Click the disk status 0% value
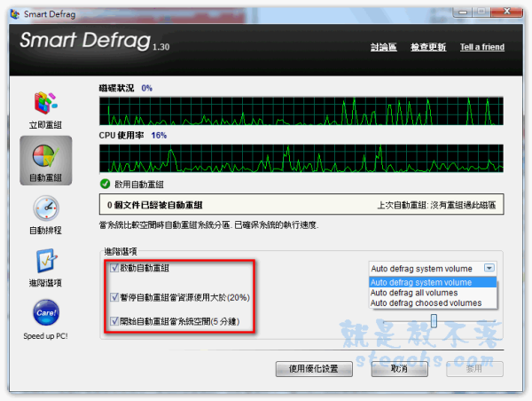This screenshot has width=532, height=401. (x=146, y=89)
